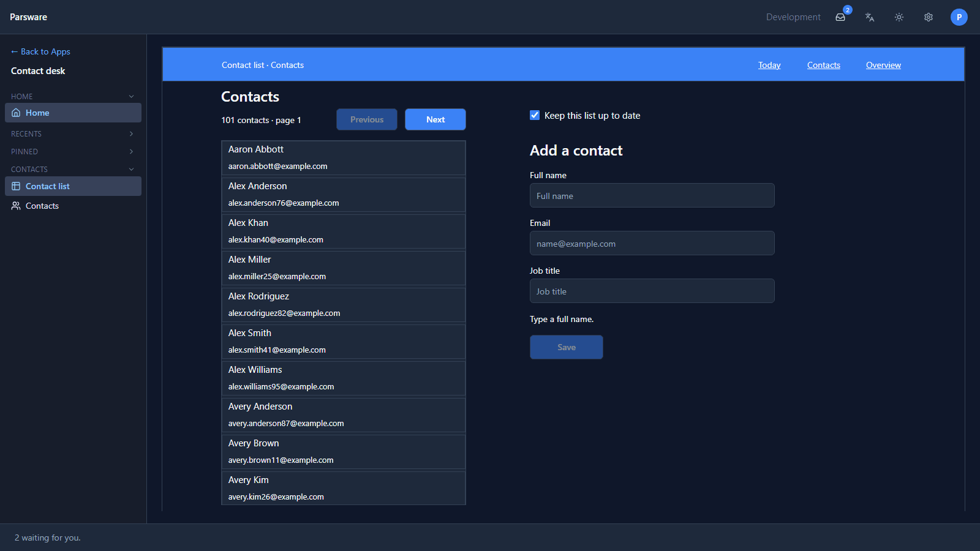Open the Contacts header link
Screen dimensions: 980x551
(824, 65)
